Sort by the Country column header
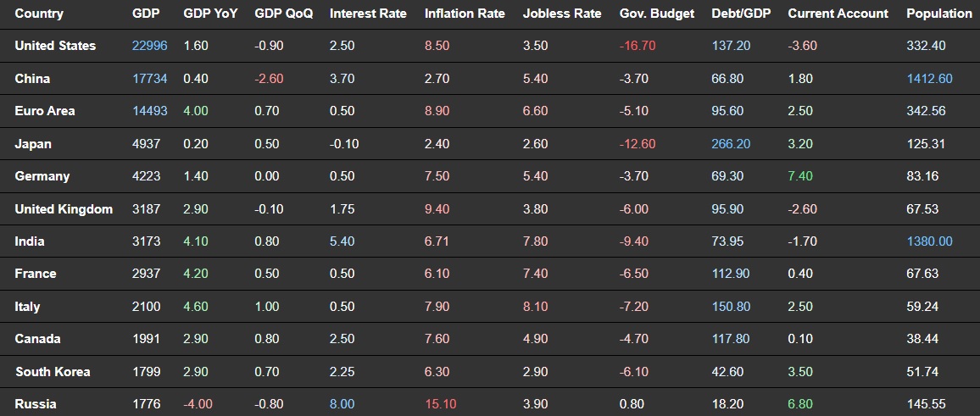This screenshot has width=980, height=416. [39, 13]
